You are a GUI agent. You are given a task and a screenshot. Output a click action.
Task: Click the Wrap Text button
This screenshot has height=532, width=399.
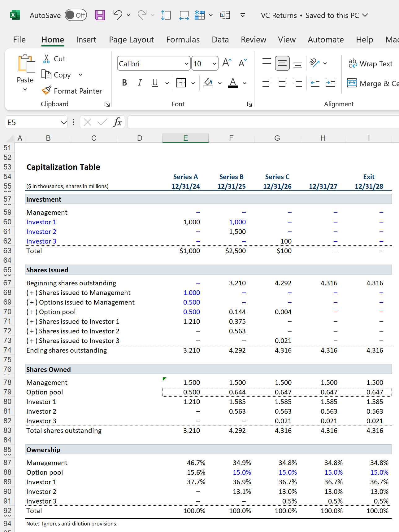(x=371, y=64)
